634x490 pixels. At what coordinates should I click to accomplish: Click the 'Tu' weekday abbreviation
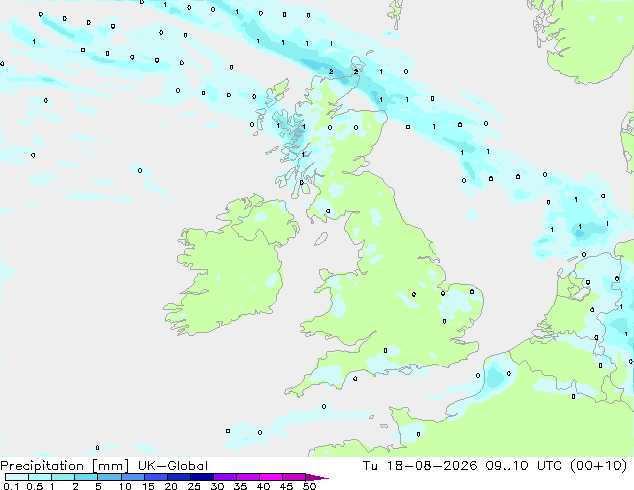coord(370,466)
